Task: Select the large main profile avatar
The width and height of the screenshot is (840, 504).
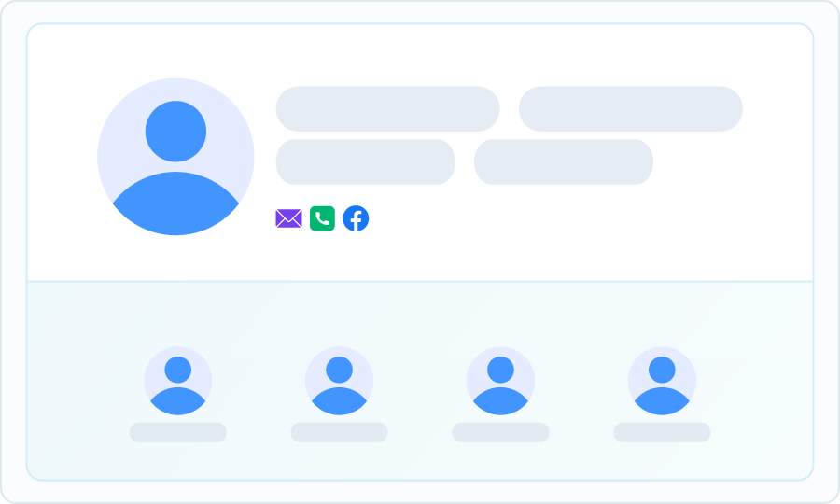Action: [175, 157]
